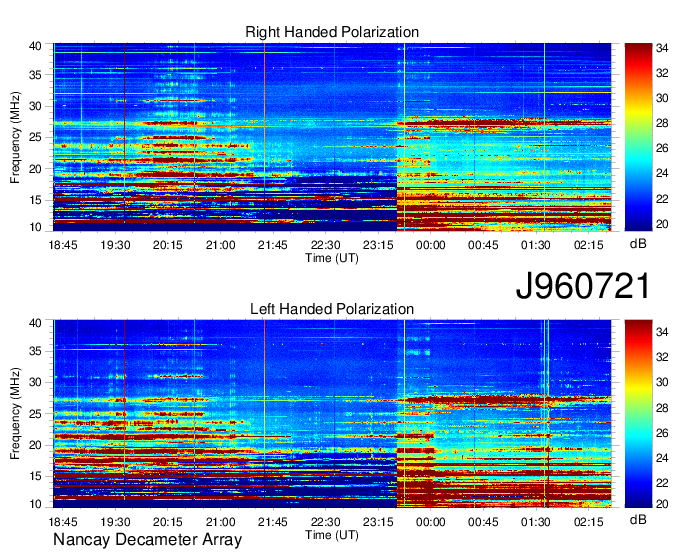Click the 30 frequency tick on Left Handed plot
This screenshot has height=552, width=680.
coord(35,382)
